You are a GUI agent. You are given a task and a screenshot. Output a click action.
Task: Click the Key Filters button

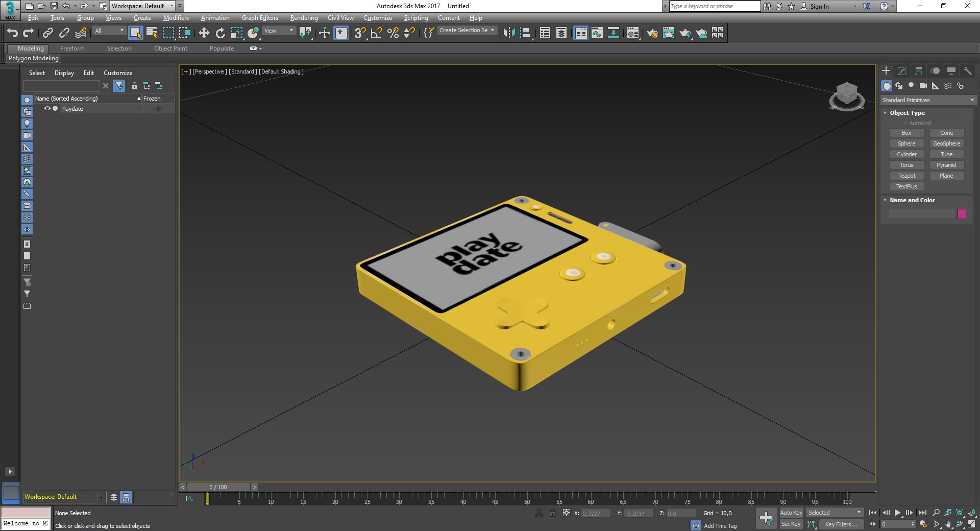841,524
